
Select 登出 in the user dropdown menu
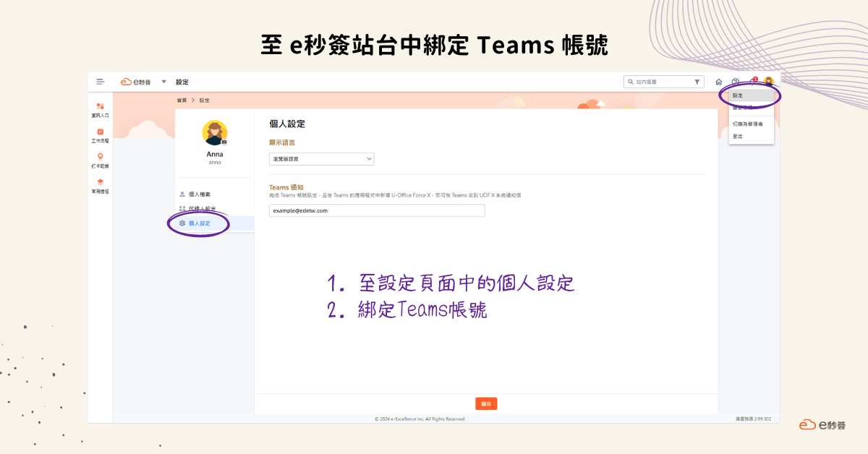click(x=752, y=136)
